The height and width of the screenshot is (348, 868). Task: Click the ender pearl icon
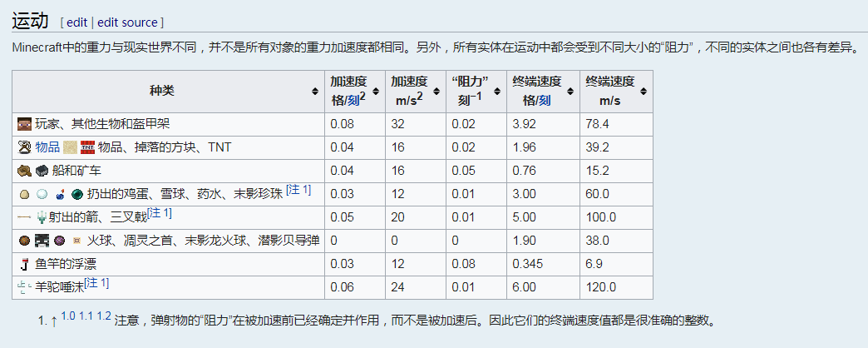[x=76, y=194]
